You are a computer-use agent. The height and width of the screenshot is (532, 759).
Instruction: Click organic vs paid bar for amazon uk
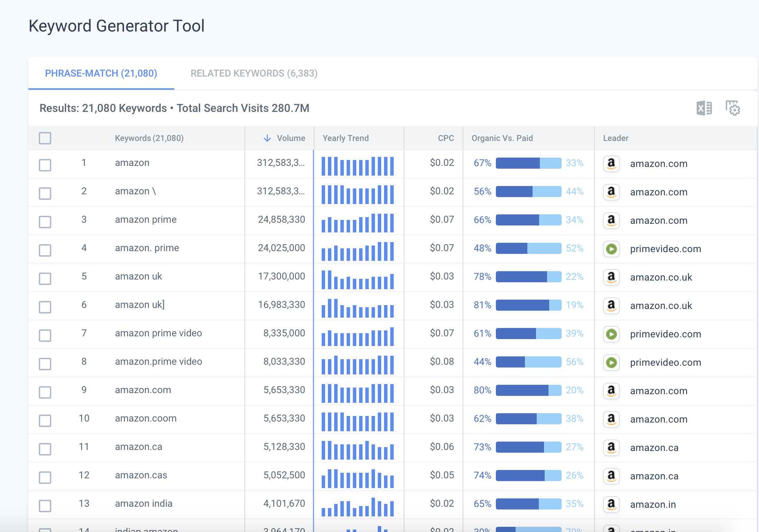click(528, 277)
